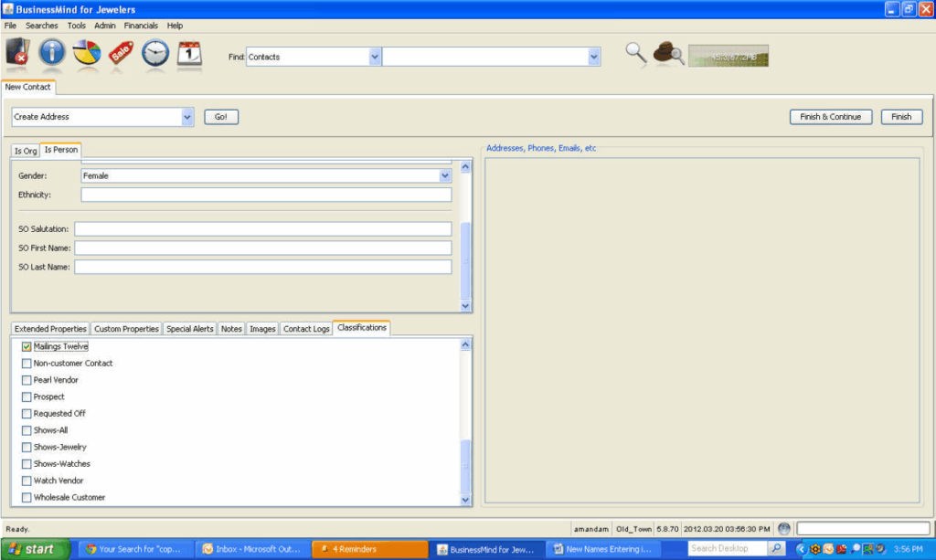
Task: Check the Non-customer Contact checkbox
Action: coord(27,364)
